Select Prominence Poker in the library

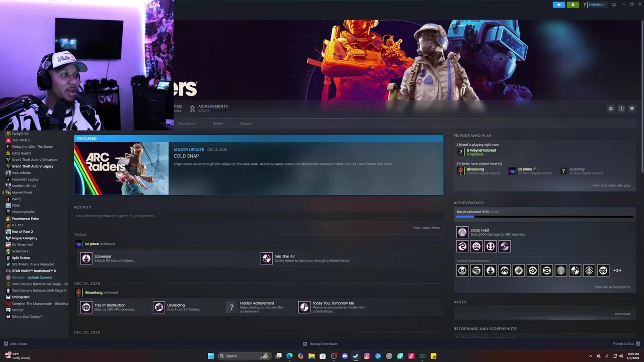coord(26,219)
